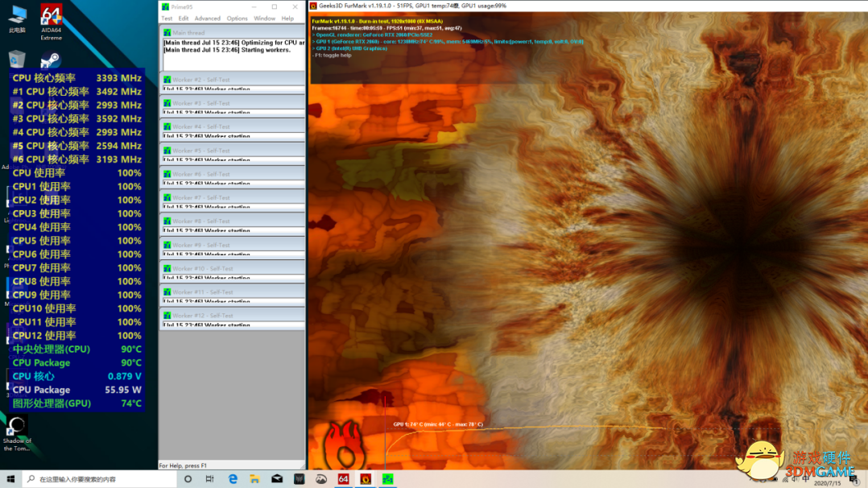Screen dimensions: 868x488
Task: Open the Mail app in taskbar
Action: tap(277, 479)
